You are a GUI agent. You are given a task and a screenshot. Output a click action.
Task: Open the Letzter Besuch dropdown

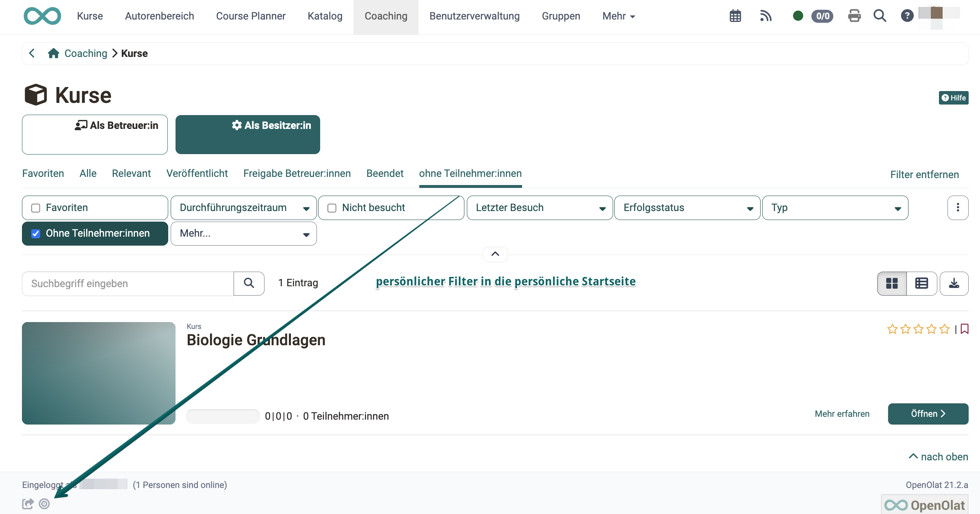point(540,208)
